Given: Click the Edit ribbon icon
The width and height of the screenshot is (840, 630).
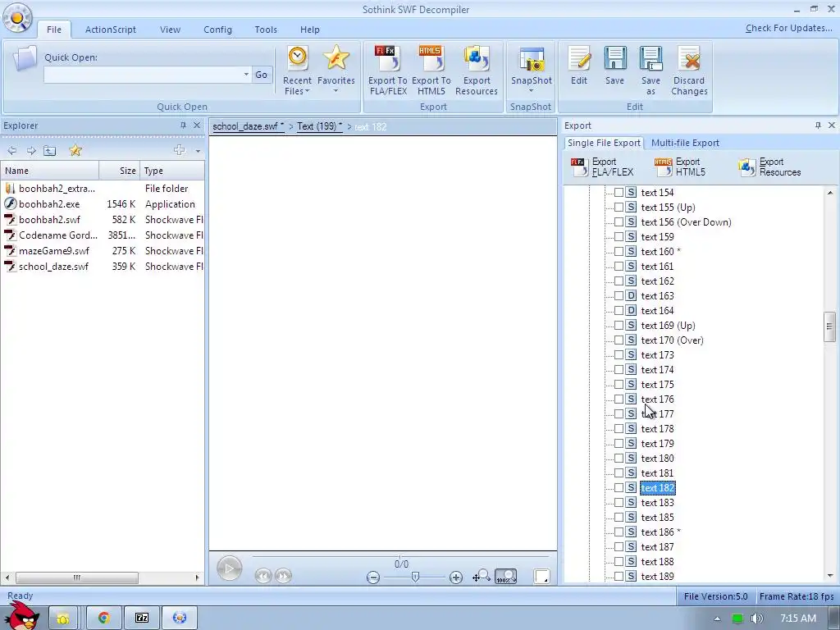Looking at the screenshot, I should click(578, 66).
